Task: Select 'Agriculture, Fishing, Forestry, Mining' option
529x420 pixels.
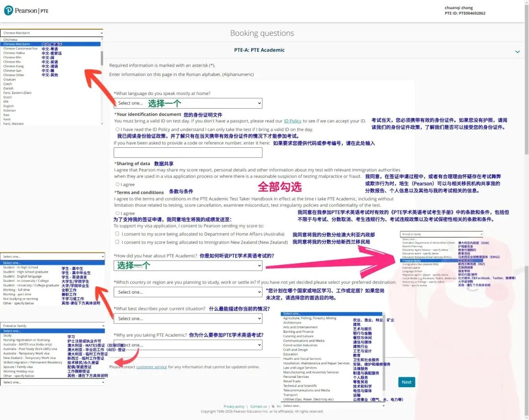Action: (x=310, y=318)
